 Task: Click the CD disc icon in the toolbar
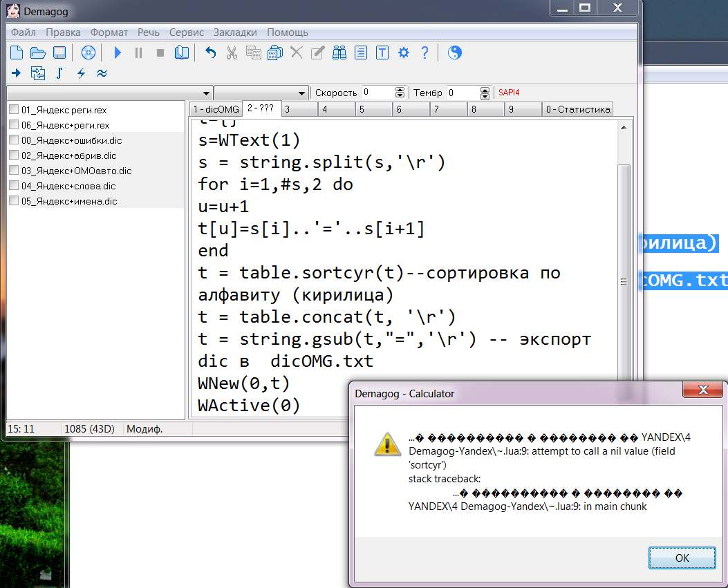[x=88, y=53]
